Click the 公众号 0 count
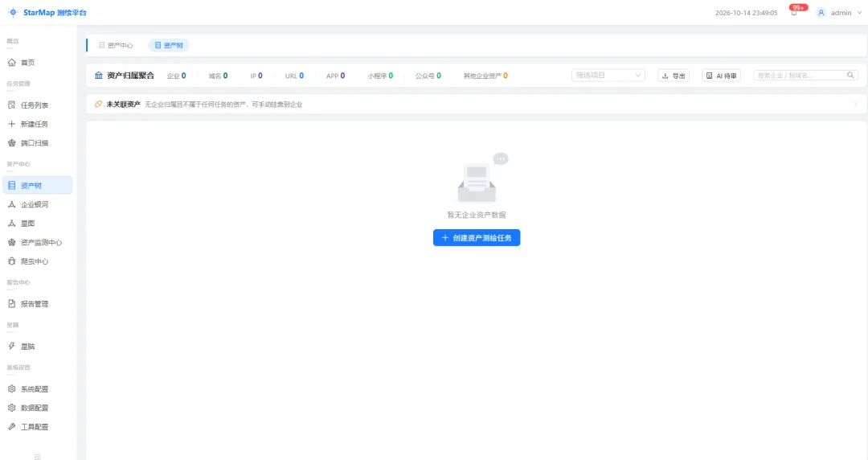 [428, 76]
